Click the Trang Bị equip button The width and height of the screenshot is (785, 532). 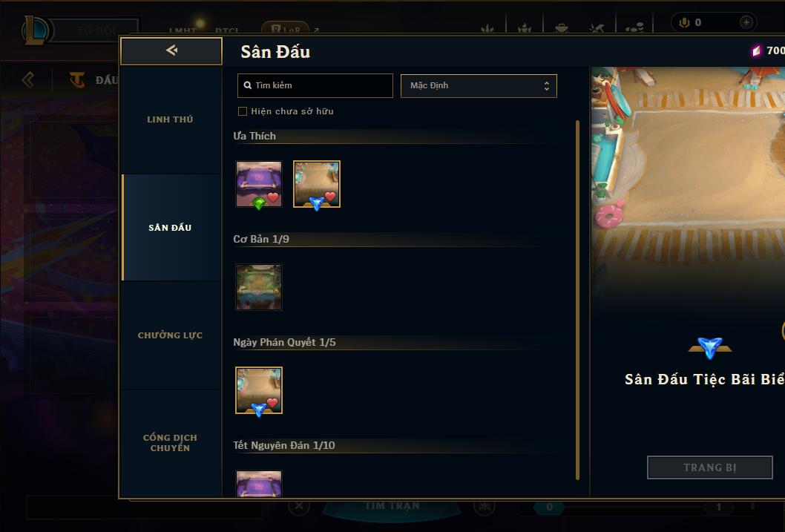[710, 467]
